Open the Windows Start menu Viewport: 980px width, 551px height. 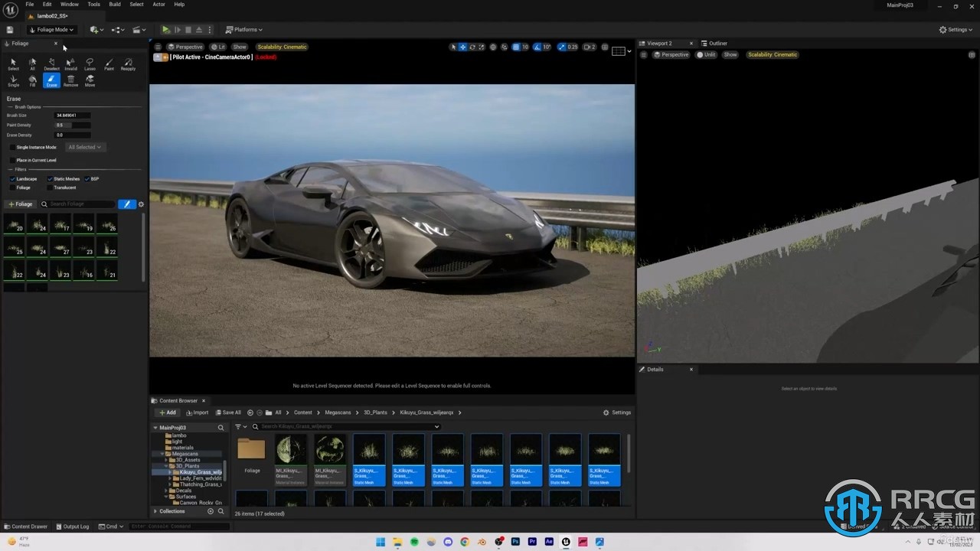point(381,542)
